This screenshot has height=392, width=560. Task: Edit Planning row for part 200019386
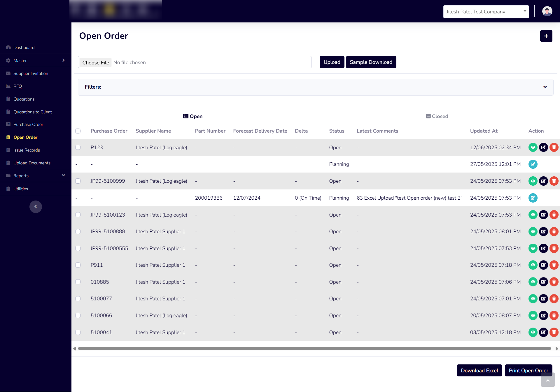click(x=533, y=198)
